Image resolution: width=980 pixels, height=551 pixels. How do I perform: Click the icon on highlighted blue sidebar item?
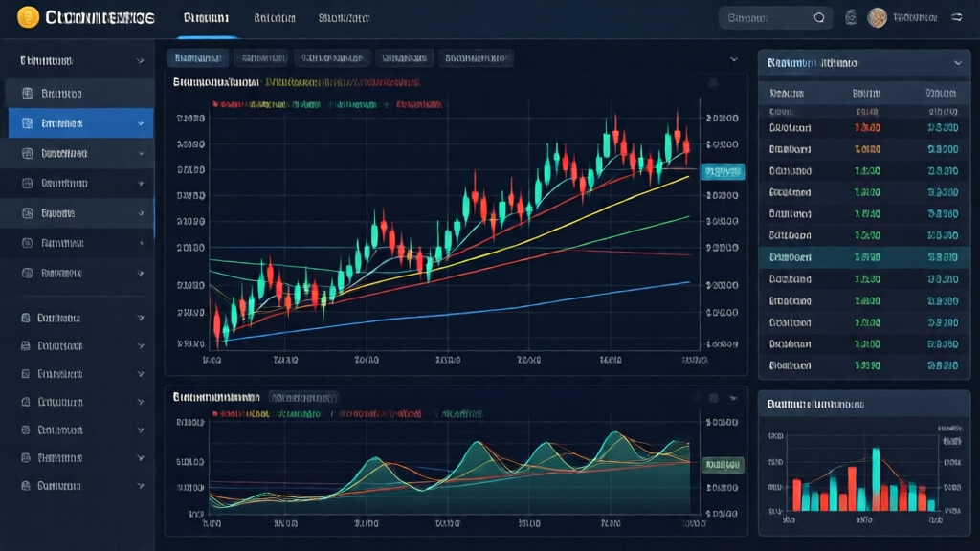click(x=27, y=123)
